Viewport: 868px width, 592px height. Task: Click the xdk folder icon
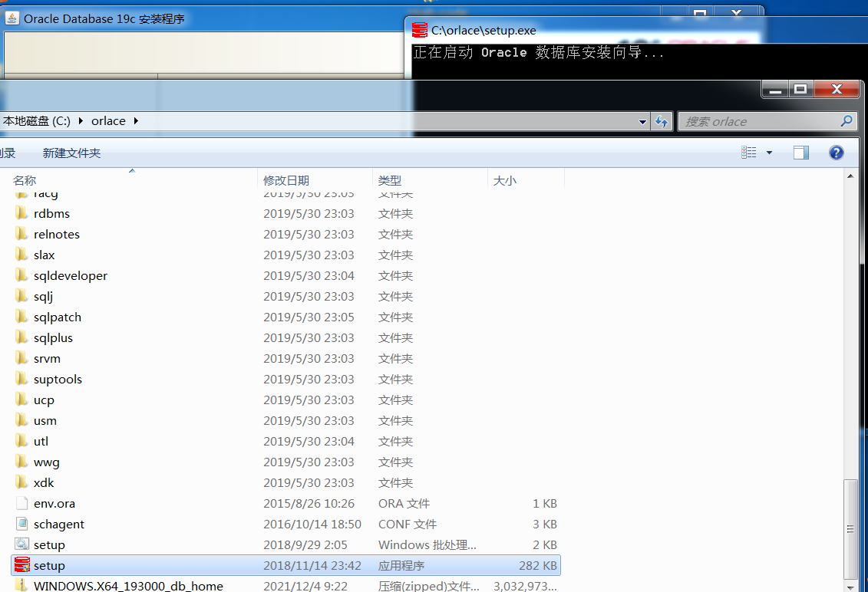pos(21,482)
